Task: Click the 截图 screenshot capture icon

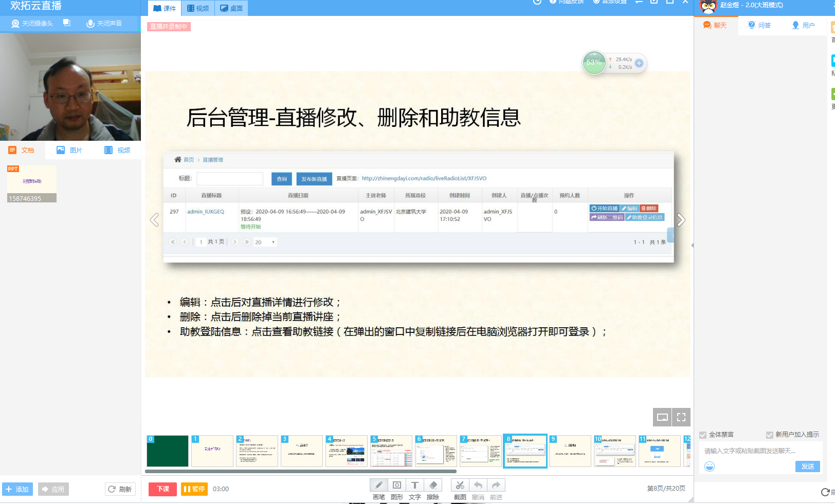Action: pyautogui.click(x=459, y=484)
